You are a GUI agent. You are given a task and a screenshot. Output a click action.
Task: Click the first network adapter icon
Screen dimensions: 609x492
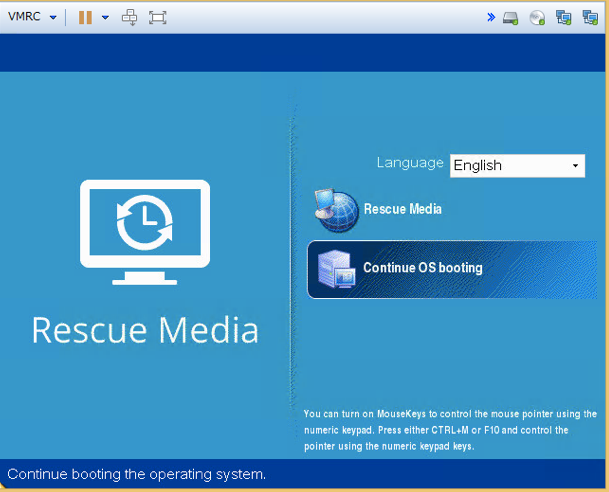coord(563,18)
